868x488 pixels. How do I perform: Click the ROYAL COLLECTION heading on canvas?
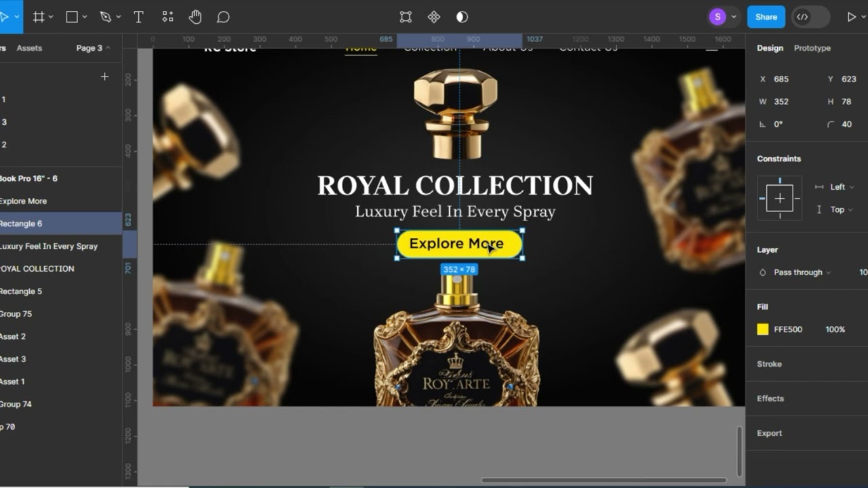coord(455,186)
